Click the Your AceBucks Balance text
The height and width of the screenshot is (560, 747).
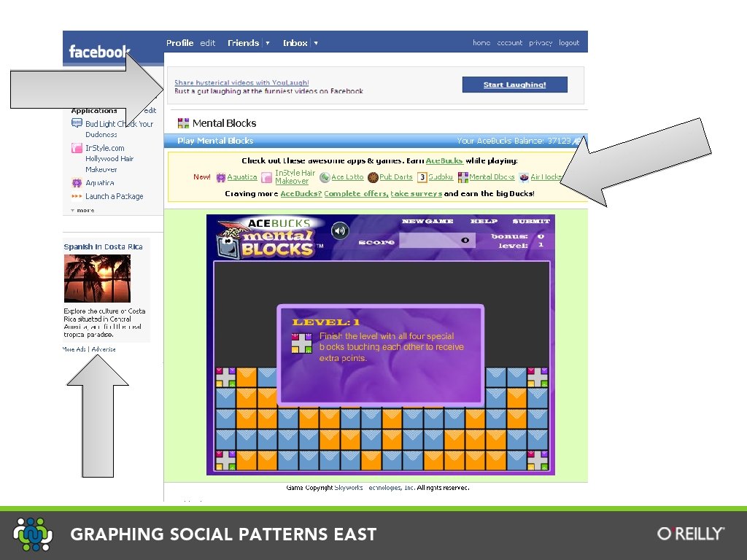(514, 141)
